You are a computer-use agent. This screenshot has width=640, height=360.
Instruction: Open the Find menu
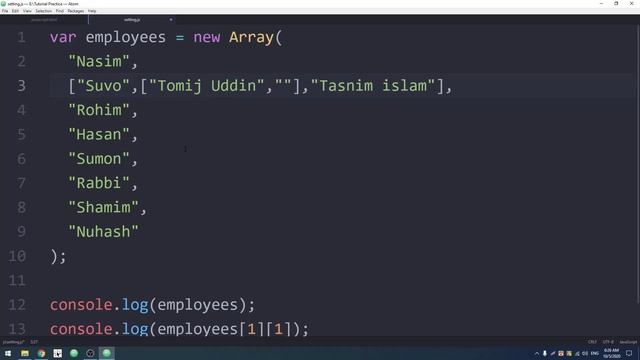click(60, 11)
